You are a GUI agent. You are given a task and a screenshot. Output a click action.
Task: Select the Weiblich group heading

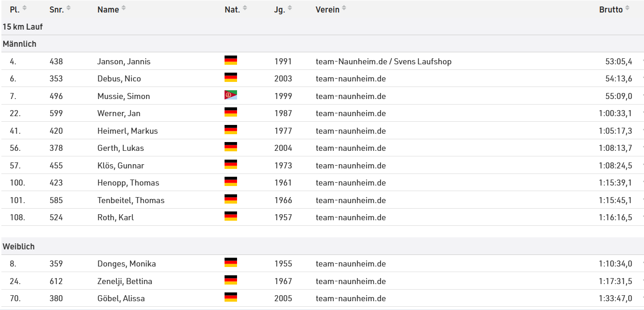(x=19, y=247)
